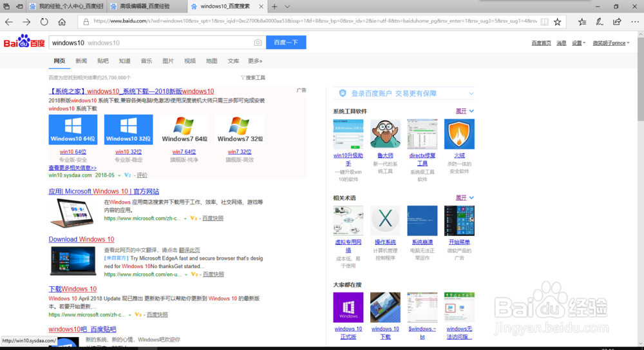The width and height of the screenshot is (644, 350).
Task: Open the favorites hub icon
Action: (x=582, y=22)
